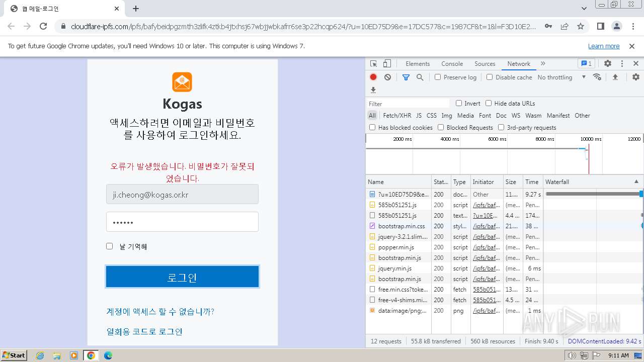Open a new browser tab
Screen dimensions: 644x362
[136, 9]
